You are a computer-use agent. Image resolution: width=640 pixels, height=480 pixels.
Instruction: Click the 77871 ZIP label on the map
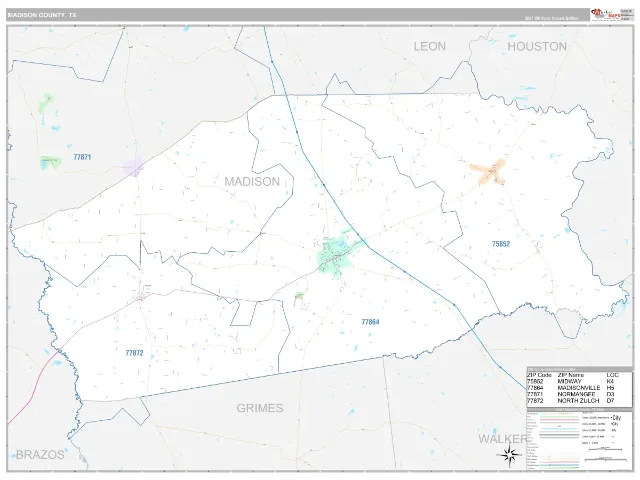[x=82, y=157]
